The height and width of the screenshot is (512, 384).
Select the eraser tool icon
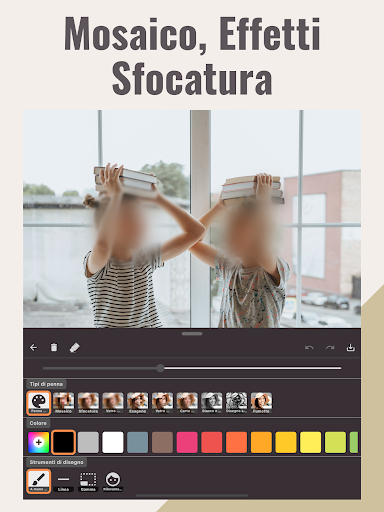coord(74,348)
